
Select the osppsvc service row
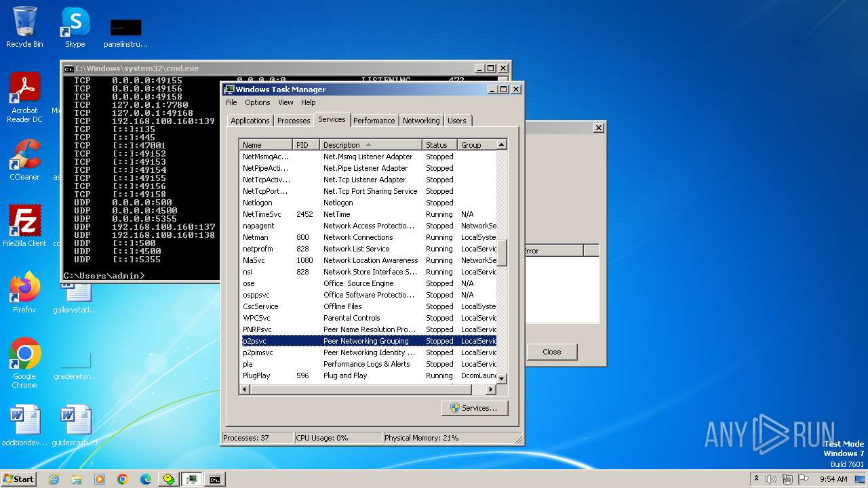click(x=369, y=295)
